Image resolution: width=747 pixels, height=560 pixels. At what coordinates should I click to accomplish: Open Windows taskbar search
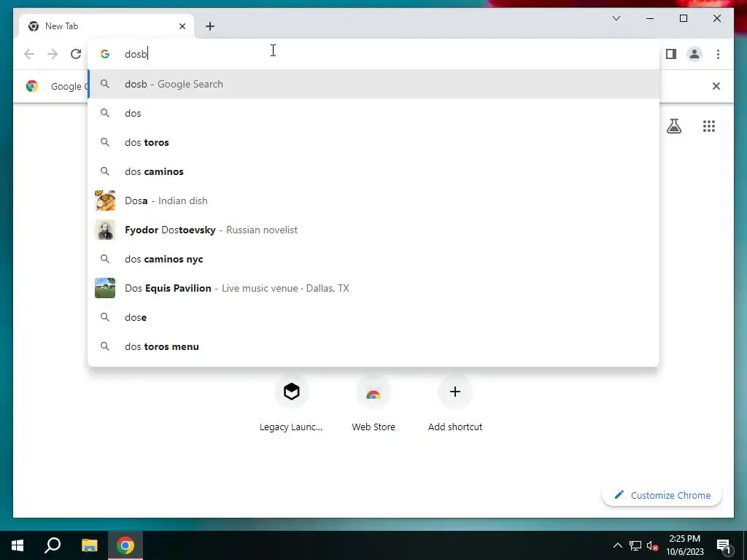53,545
